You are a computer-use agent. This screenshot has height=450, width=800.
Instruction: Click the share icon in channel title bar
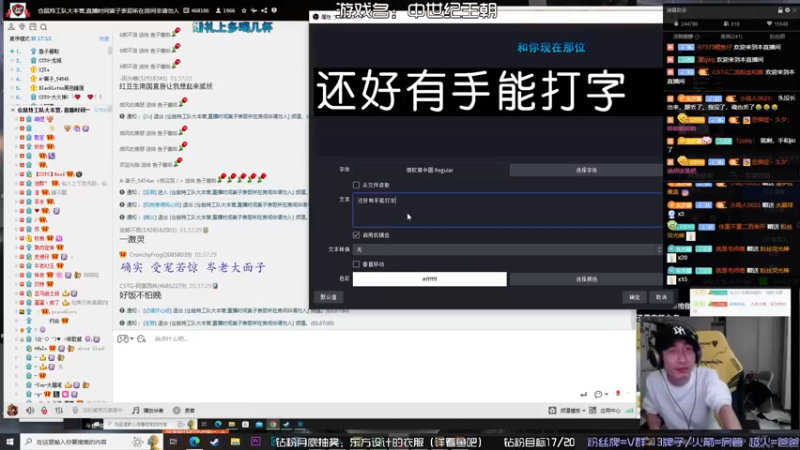[x=264, y=10]
